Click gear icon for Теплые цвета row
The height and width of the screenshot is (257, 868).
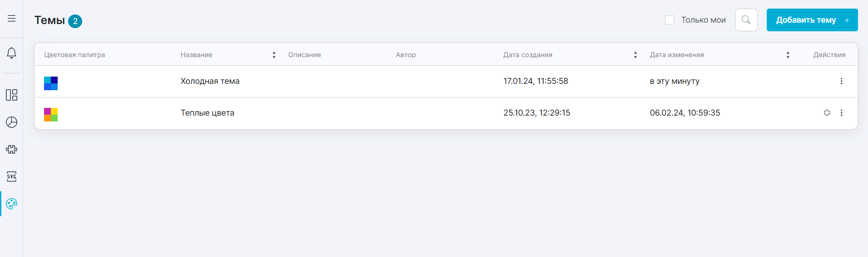tap(827, 113)
